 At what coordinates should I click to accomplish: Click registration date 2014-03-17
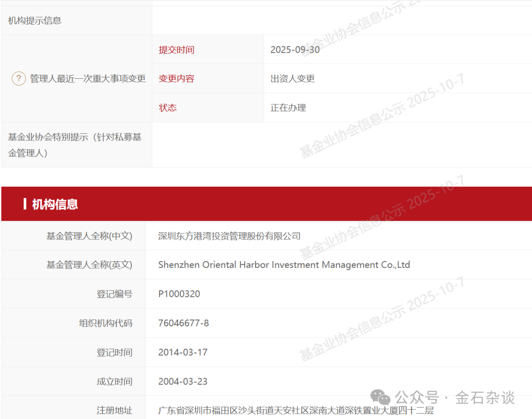[x=183, y=353]
